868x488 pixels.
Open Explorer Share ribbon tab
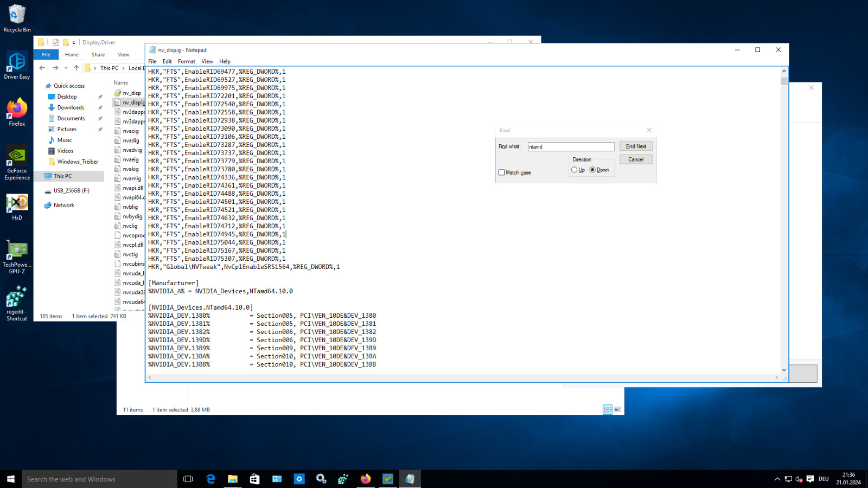98,55
